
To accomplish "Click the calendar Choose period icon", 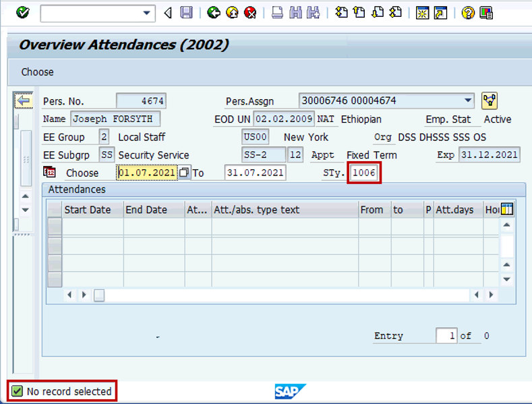I will coord(49,172).
